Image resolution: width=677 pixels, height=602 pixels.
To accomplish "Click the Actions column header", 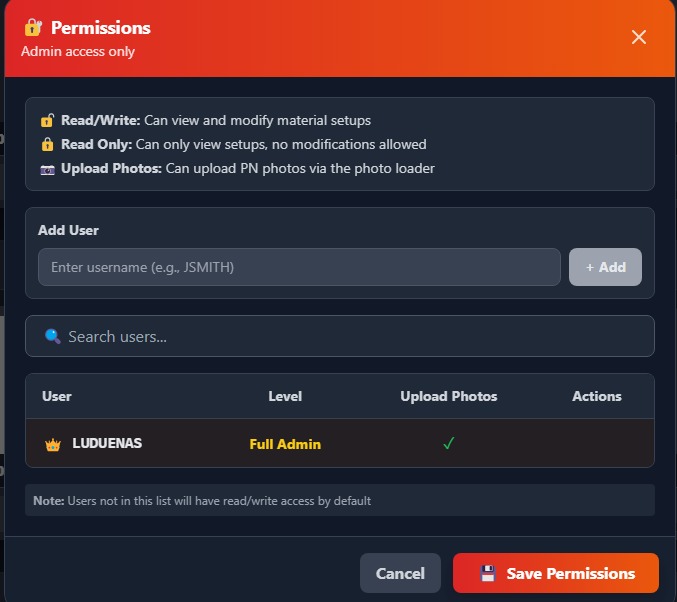I will (597, 396).
